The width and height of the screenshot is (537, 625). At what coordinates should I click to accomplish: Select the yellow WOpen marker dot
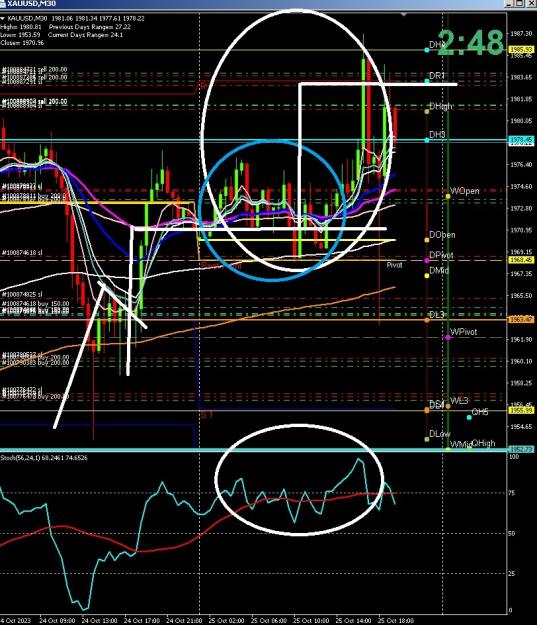point(448,196)
